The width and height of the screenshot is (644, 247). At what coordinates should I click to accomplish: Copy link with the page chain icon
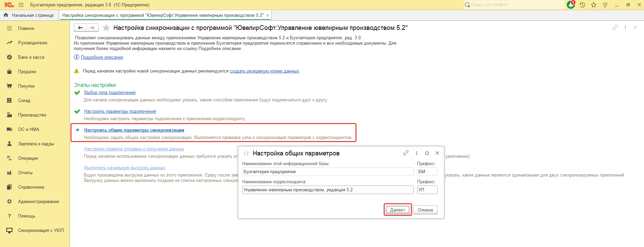(x=615, y=28)
